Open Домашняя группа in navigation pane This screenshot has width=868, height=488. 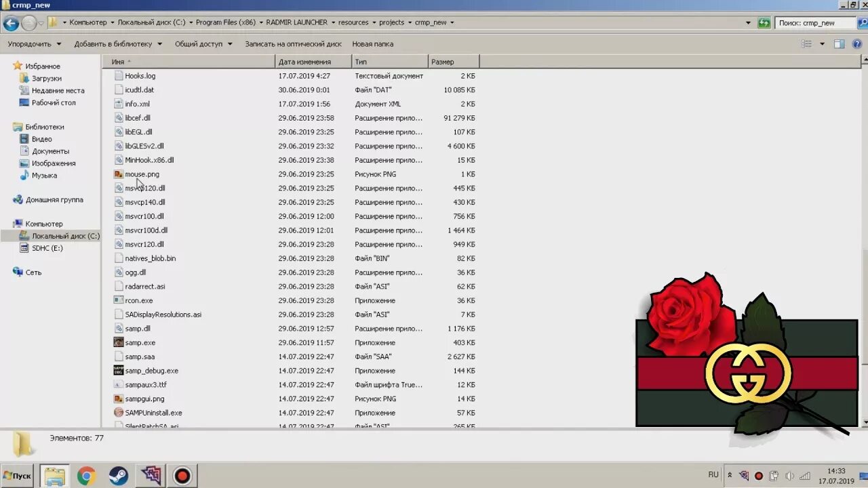(x=54, y=200)
